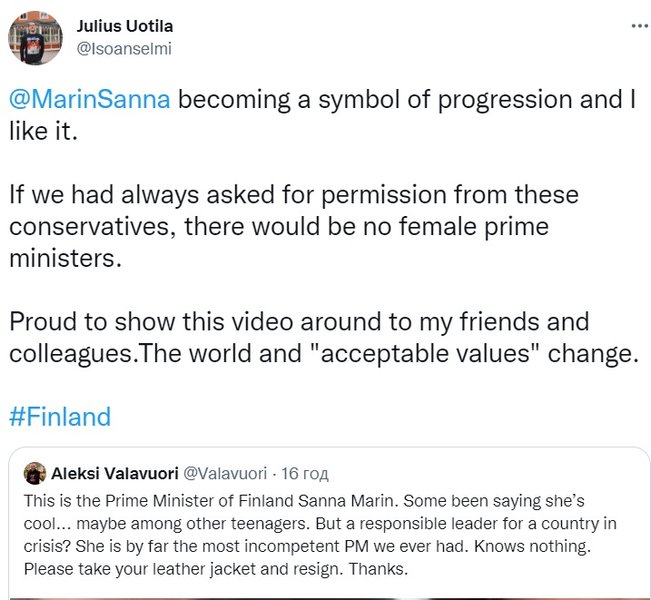Open the @MarinSanna mention link
This screenshot has height=600, width=651.
click(90, 102)
